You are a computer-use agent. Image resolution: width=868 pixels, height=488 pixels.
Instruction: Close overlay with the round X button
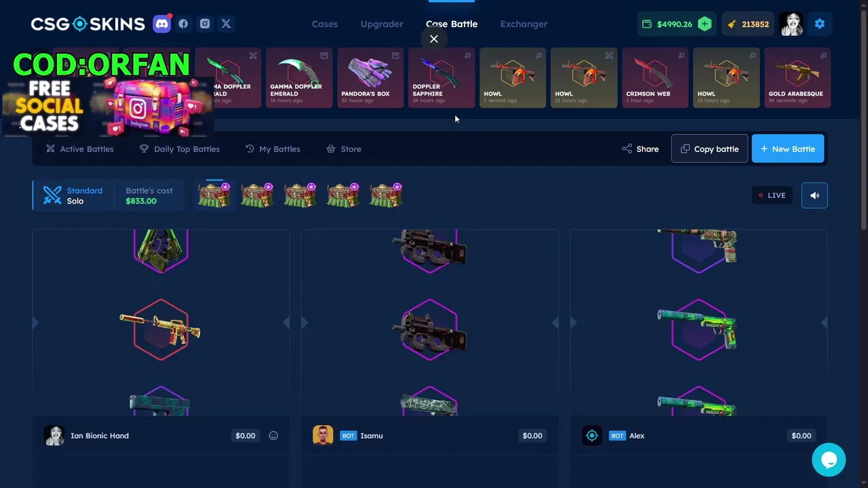pos(434,39)
